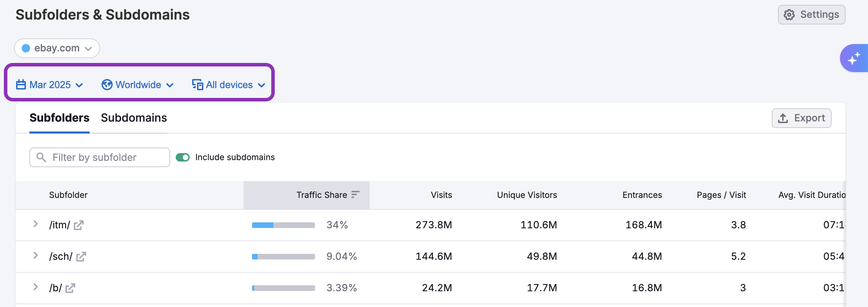Expand the /sch/ subfolder row

click(x=35, y=256)
